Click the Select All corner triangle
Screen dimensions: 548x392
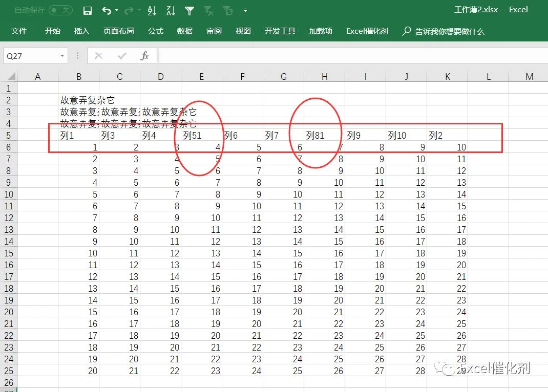[x=11, y=76]
